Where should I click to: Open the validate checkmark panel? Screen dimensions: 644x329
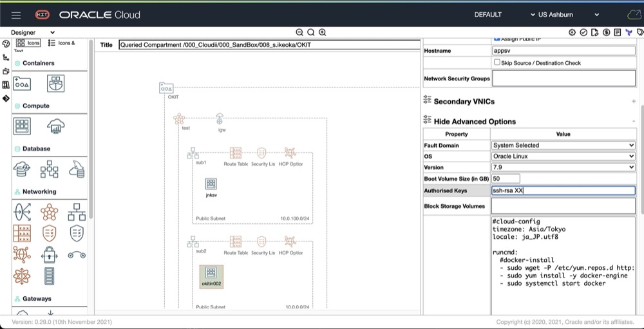583,32
